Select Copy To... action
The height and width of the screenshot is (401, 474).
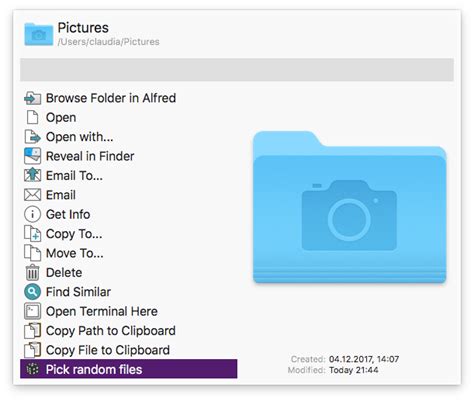(x=129, y=234)
